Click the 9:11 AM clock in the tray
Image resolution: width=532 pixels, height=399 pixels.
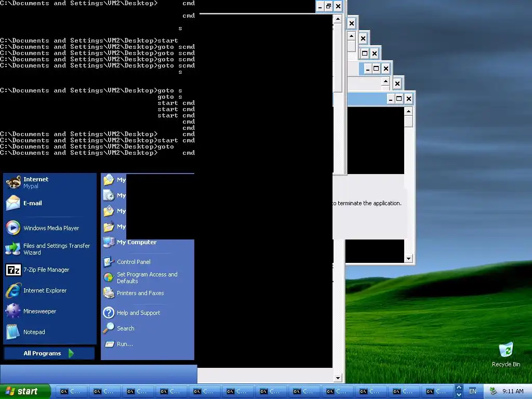click(x=513, y=392)
